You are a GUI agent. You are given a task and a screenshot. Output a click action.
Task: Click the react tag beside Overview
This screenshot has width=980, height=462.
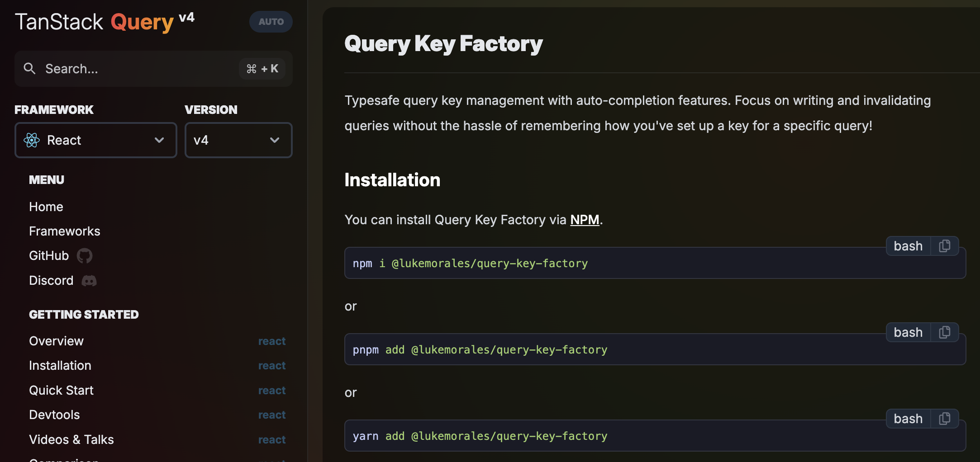[x=272, y=341]
